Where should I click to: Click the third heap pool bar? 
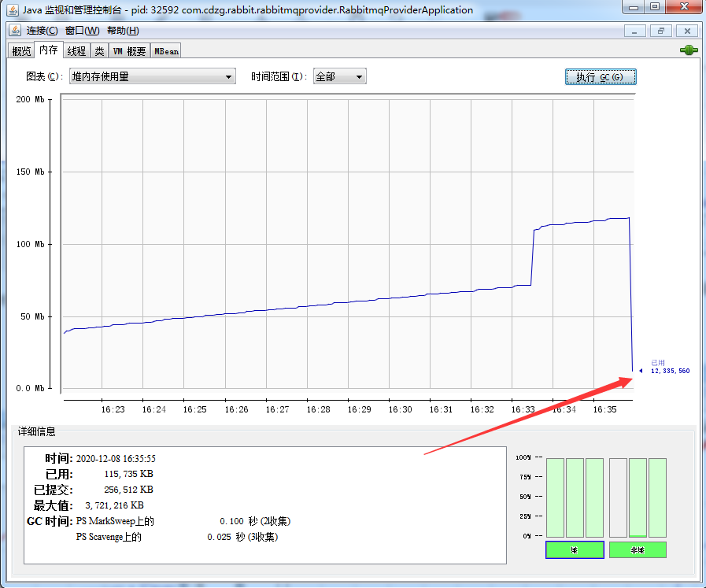595,497
